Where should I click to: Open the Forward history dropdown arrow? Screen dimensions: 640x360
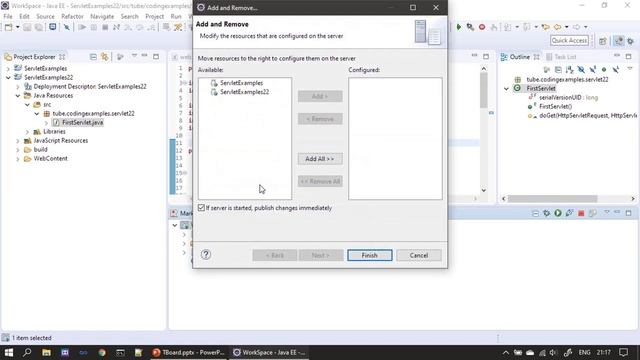(586, 27)
